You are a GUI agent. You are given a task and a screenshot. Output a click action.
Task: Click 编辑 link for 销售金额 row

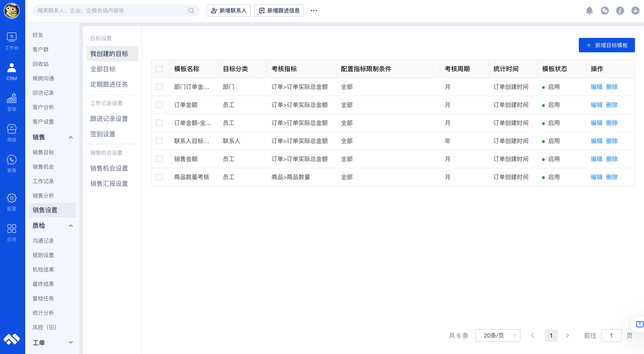pos(596,159)
